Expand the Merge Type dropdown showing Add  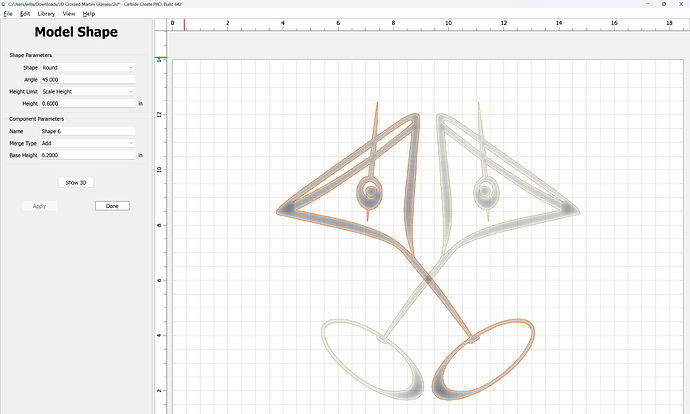[x=87, y=143]
